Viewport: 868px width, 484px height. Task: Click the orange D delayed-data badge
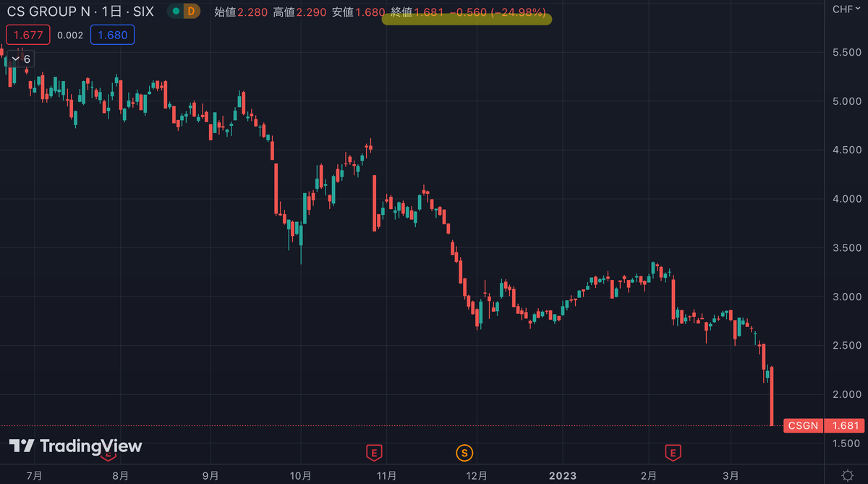tap(190, 11)
